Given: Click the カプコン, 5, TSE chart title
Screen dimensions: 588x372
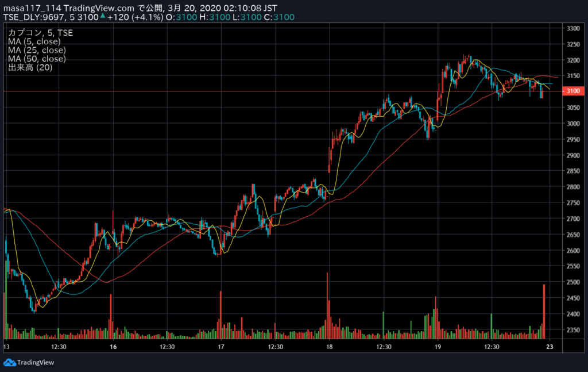Looking at the screenshot, I should pos(41,33).
